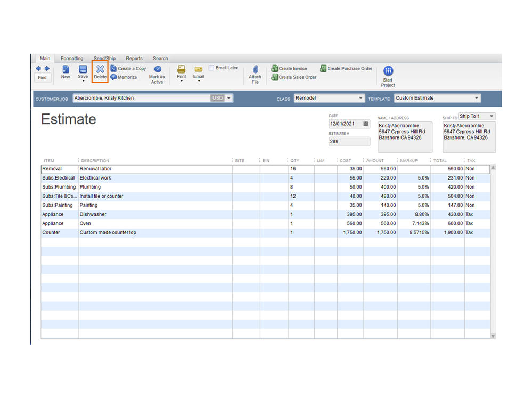Click Mark As Active icon
This screenshot has height=399, width=532.
pyautogui.click(x=157, y=69)
